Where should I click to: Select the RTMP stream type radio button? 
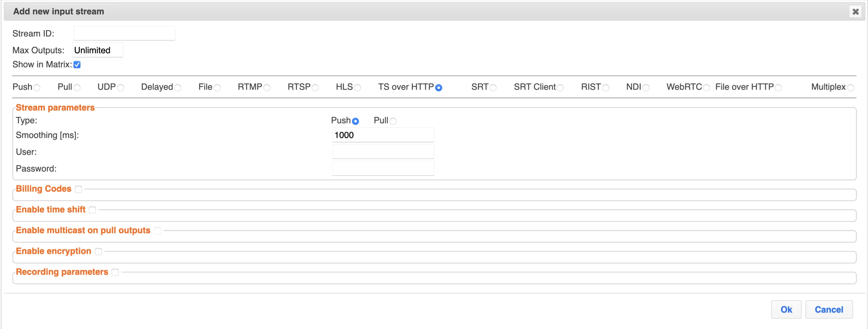(267, 88)
